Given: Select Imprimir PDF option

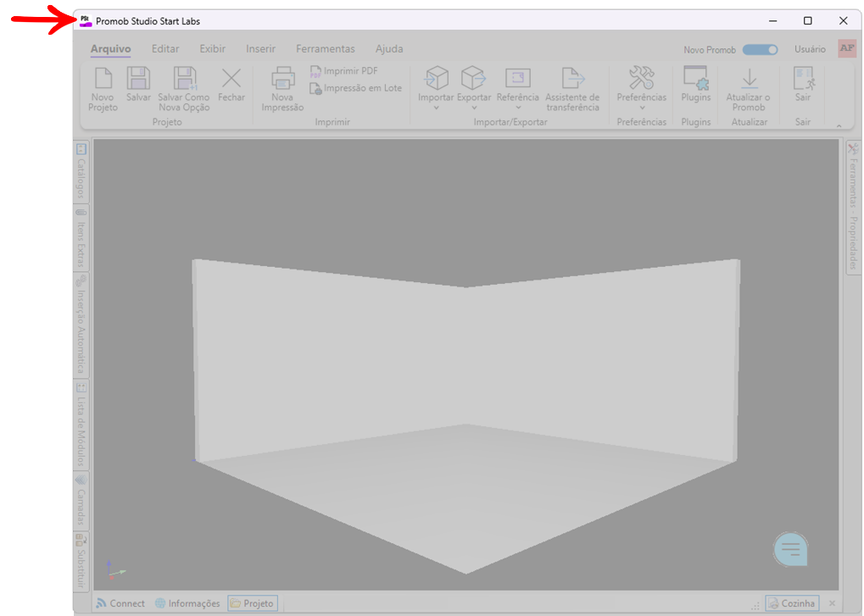Looking at the screenshot, I should pos(344,71).
